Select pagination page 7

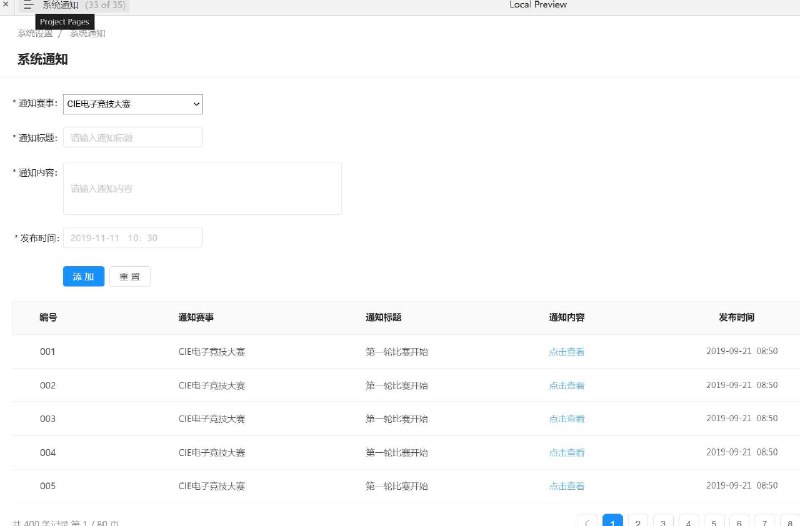click(x=764, y=522)
